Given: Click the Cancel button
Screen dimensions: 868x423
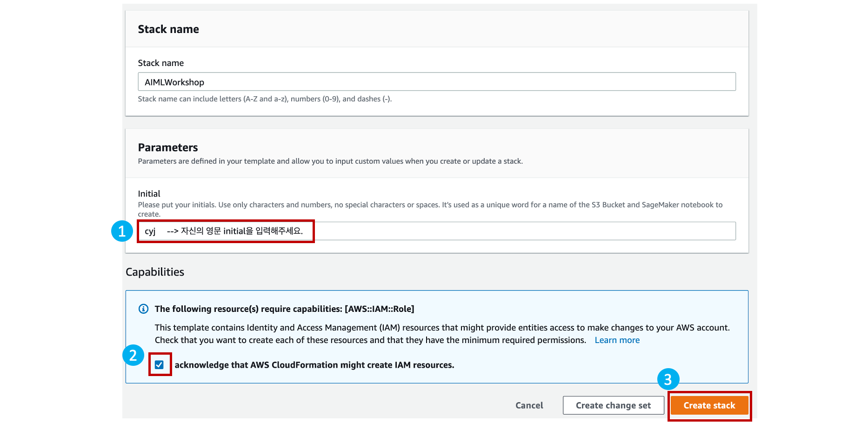Looking at the screenshot, I should (529, 405).
